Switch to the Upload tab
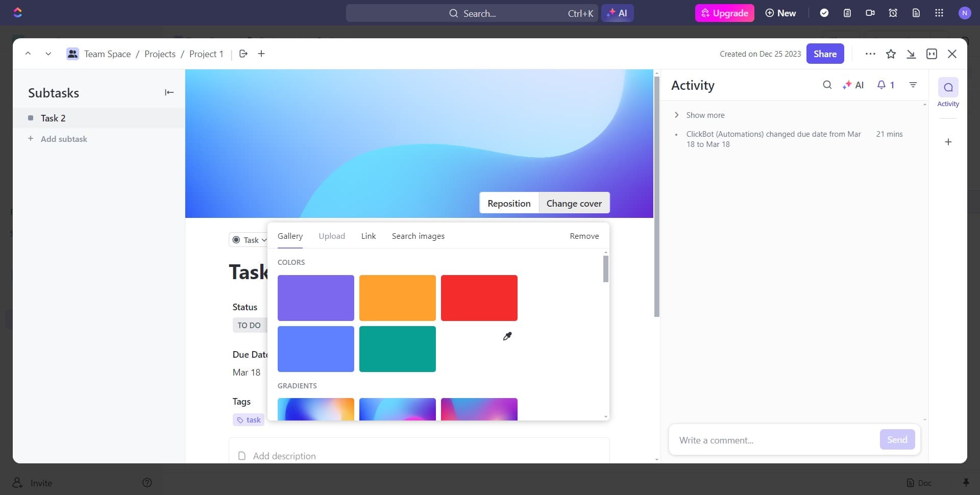 click(332, 236)
